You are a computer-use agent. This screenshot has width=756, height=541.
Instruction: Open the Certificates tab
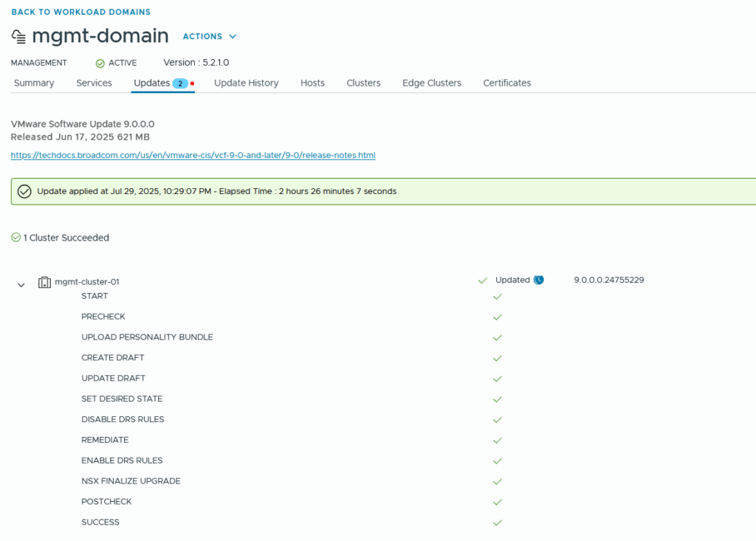coord(506,83)
